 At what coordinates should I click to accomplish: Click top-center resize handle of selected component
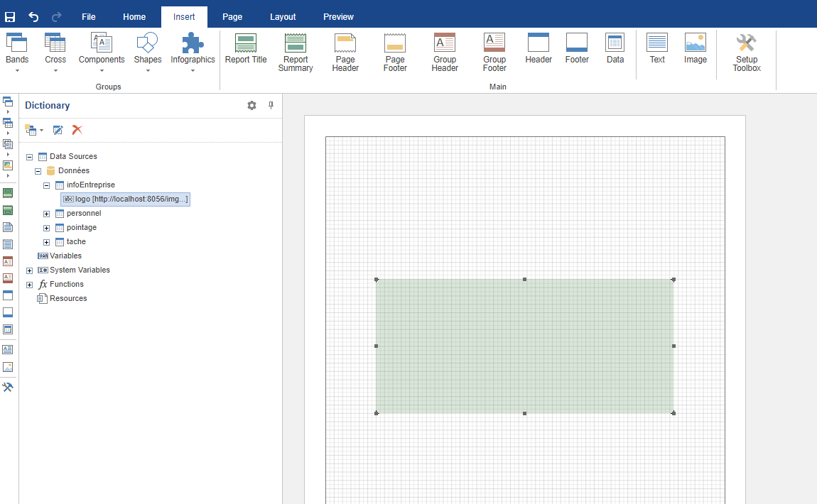(525, 280)
